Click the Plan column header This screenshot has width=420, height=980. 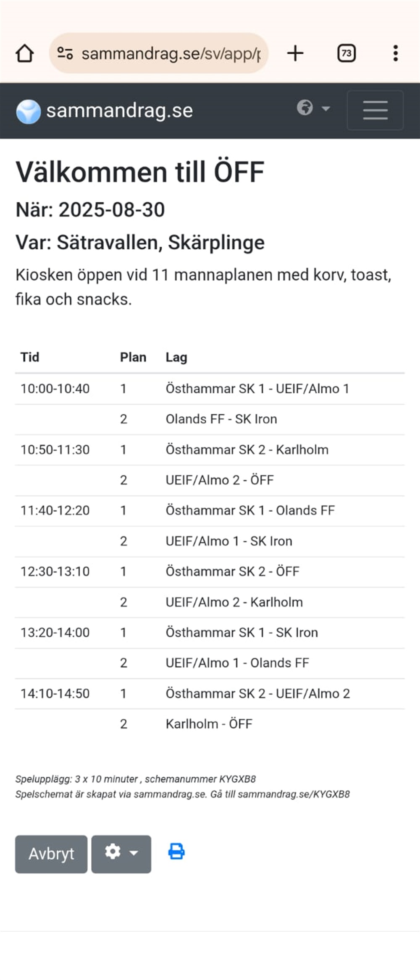click(x=133, y=357)
